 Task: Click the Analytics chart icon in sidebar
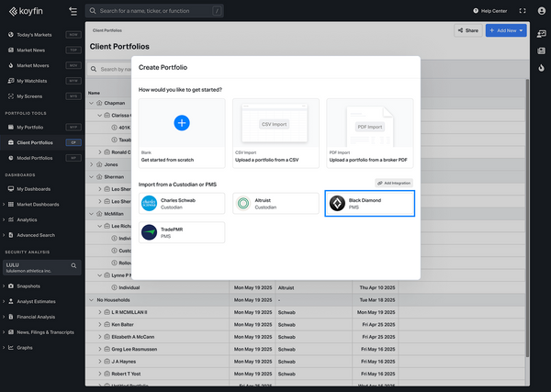click(11, 220)
